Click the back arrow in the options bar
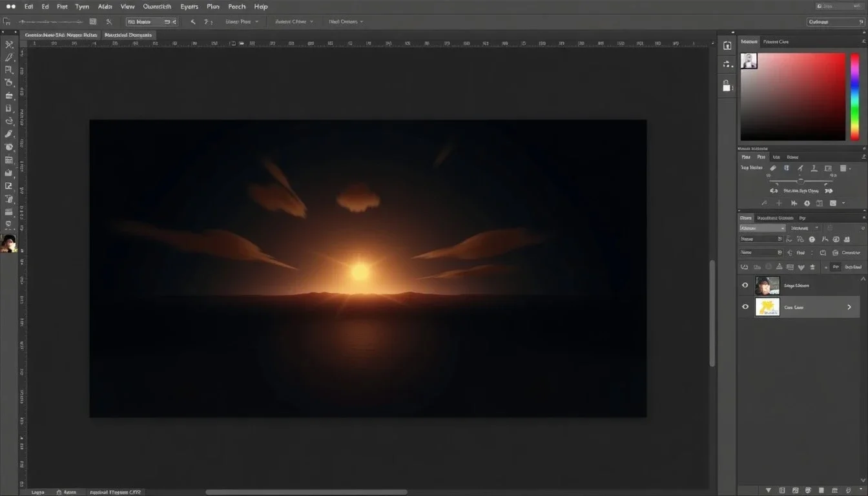The height and width of the screenshot is (496, 868). [192, 21]
